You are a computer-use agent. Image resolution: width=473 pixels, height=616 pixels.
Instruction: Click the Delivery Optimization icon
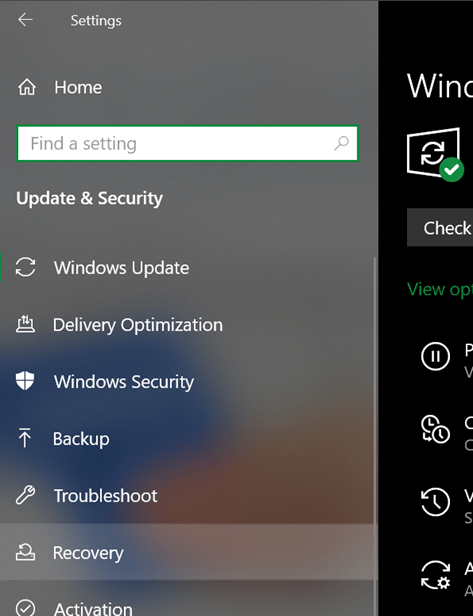26,324
